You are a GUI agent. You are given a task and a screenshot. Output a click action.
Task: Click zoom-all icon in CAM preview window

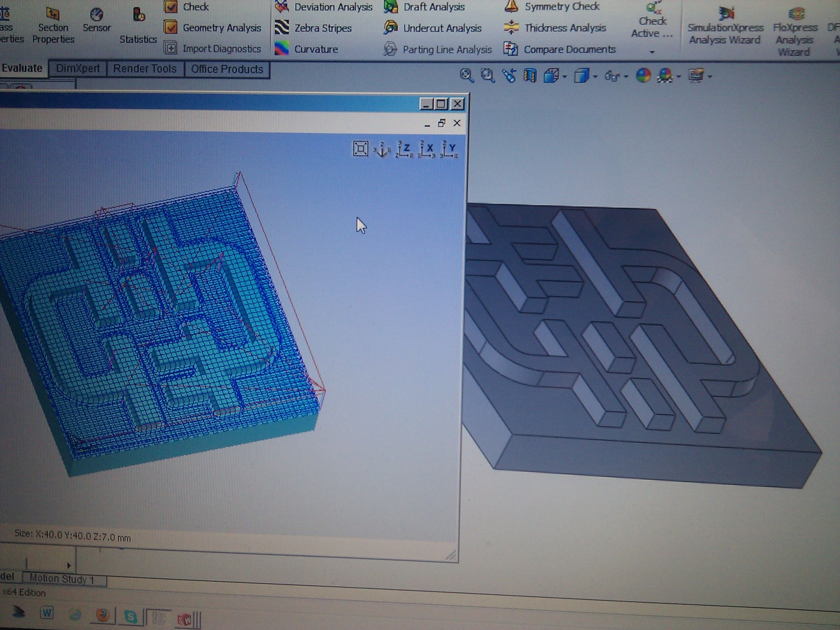[x=360, y=148]
